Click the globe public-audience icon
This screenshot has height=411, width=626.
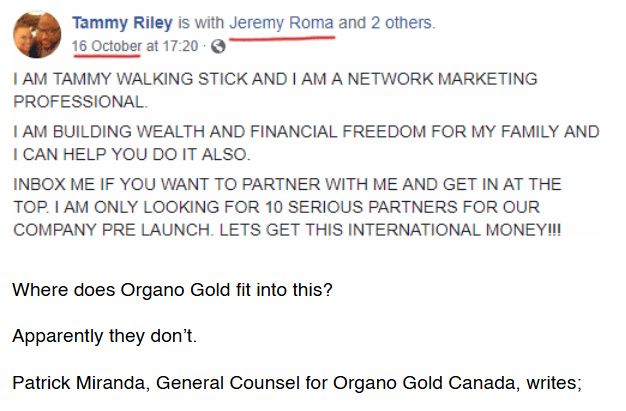218,46
